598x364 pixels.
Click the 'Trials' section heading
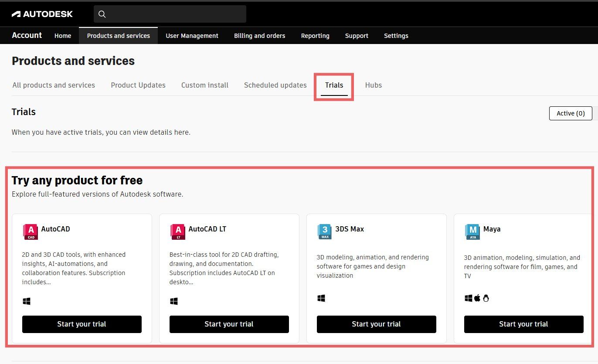coord(24,112)
